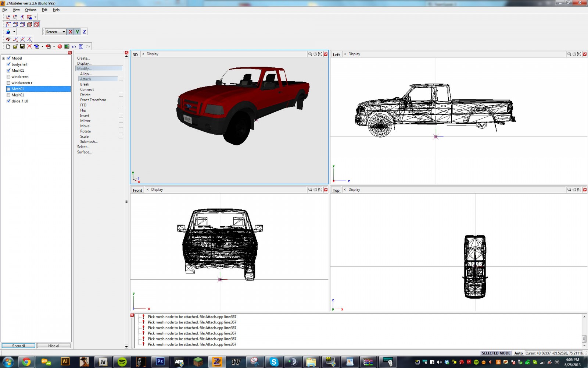Click the Open file folder icon

[15, 46]
